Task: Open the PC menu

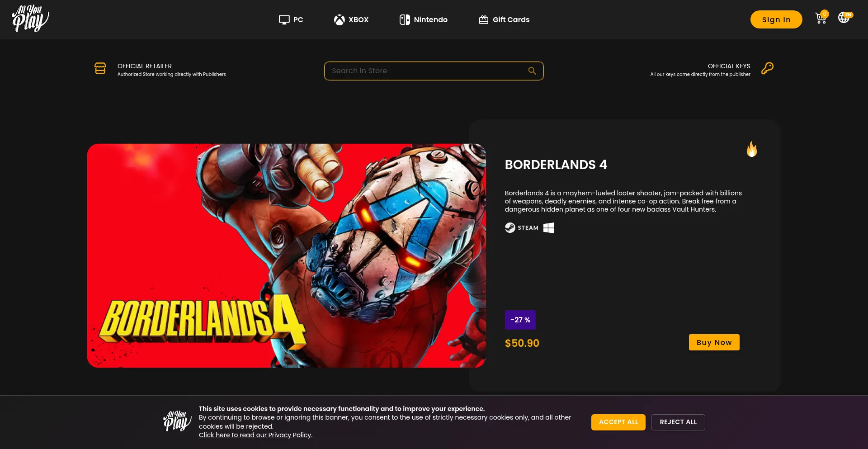Action: coord(291,19)
